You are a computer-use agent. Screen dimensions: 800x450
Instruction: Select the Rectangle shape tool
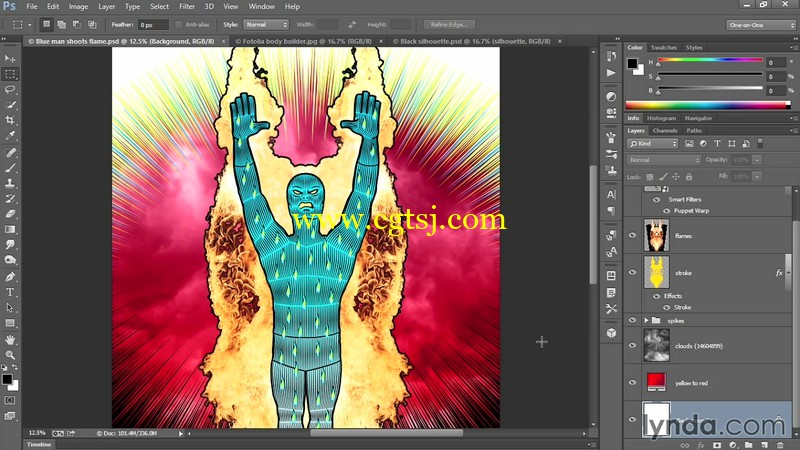(10, 323)
